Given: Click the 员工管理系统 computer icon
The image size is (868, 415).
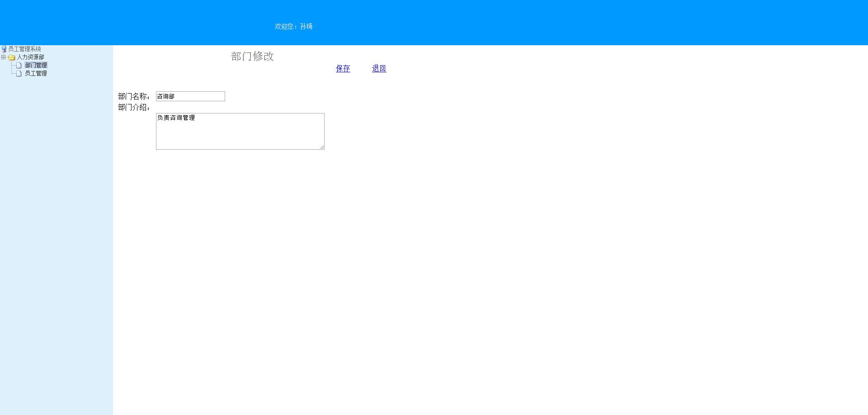Looking at the screenshot, I should tap(5, 49).
